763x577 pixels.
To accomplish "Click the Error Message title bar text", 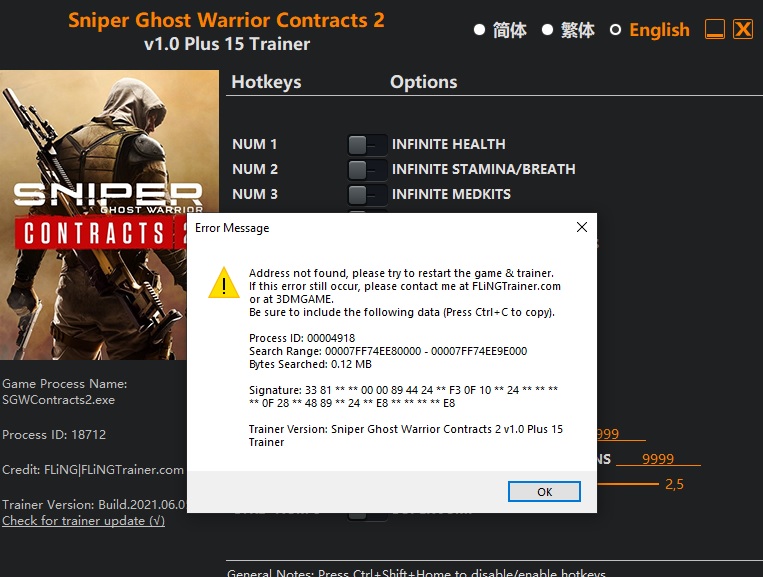I will [232, 228].
